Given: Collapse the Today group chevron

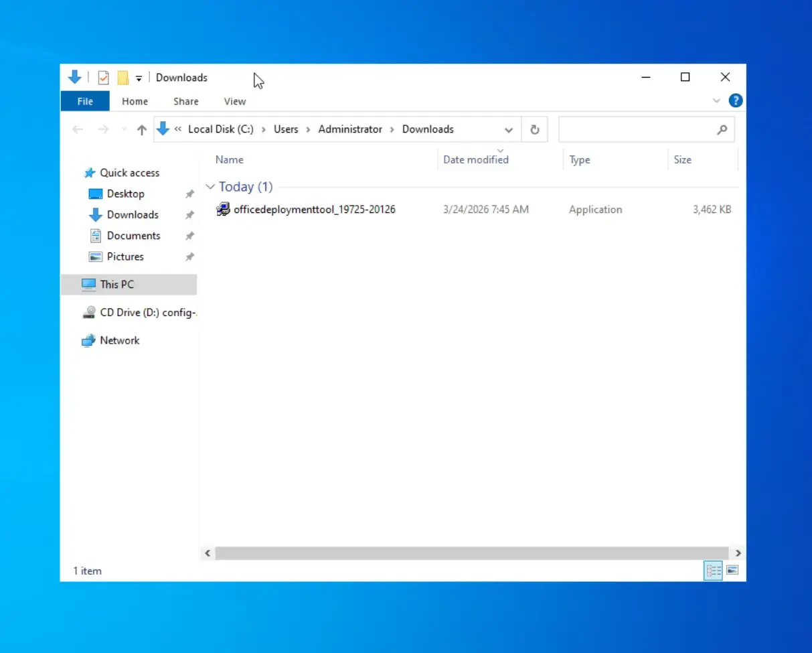Looking at the screenshot, I should pyautogui.click(x=210, y=187).
